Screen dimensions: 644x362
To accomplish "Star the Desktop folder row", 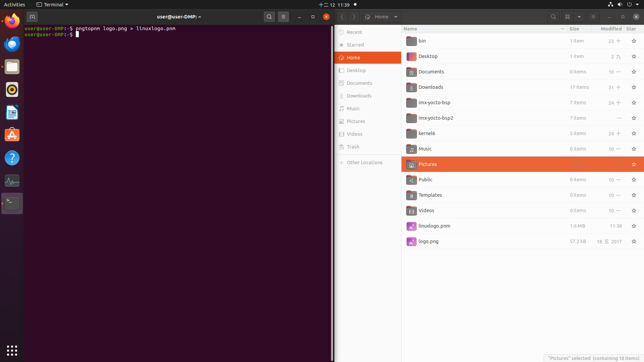I will 634,56.
